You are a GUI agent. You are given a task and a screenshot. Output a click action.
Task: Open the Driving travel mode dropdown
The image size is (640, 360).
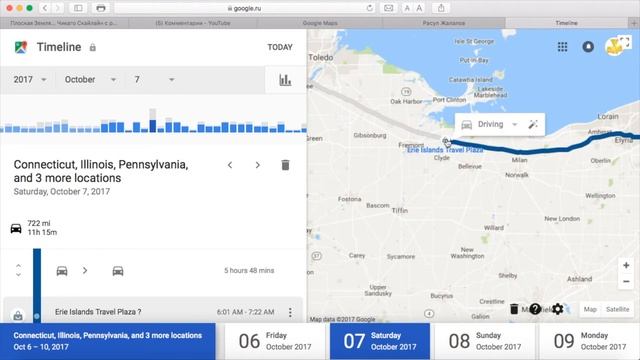tap(498, 124)
